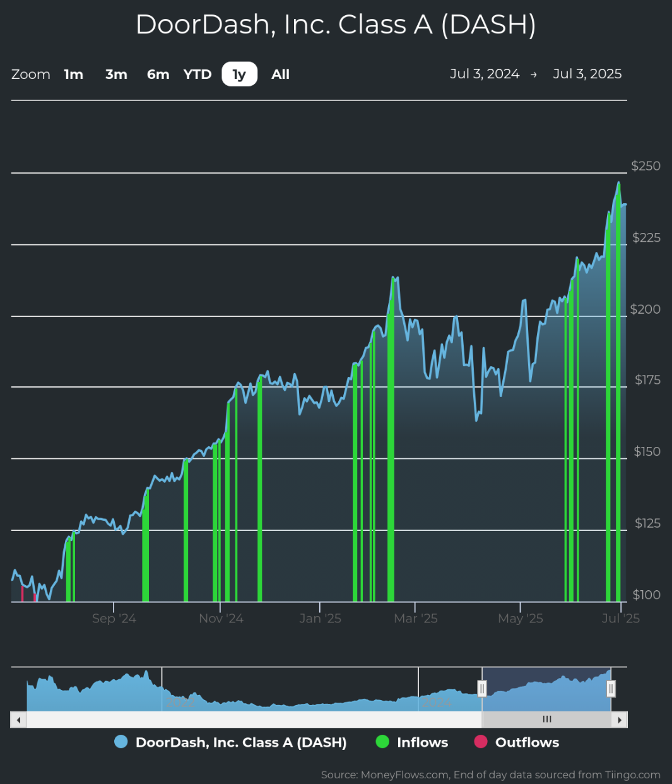Click the green Inflows legend marker
Screen dimensions: 672x784
(382, 742)
